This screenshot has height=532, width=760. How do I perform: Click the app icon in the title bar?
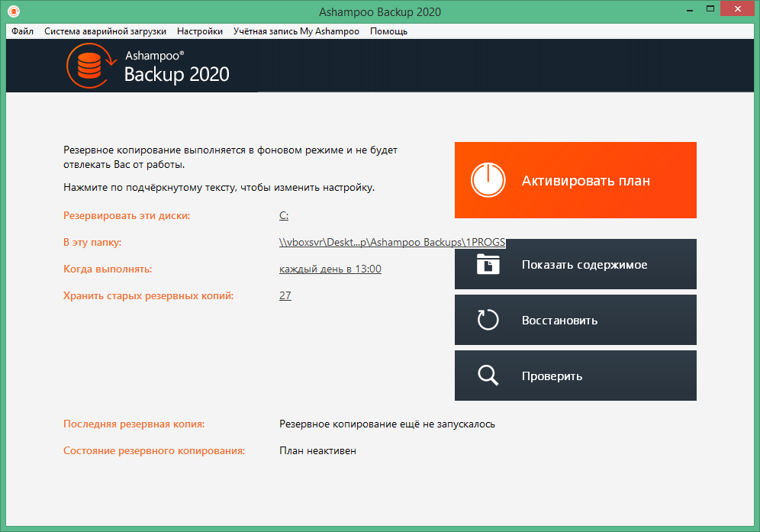click(x=13, y=11)
